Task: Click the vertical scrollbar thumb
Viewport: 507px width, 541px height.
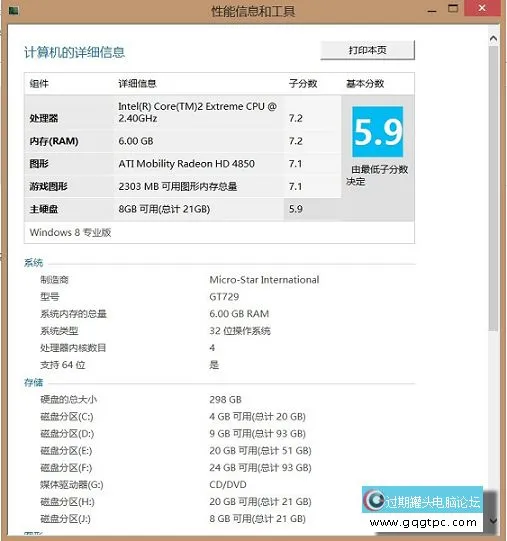Action: pos(494,188)
